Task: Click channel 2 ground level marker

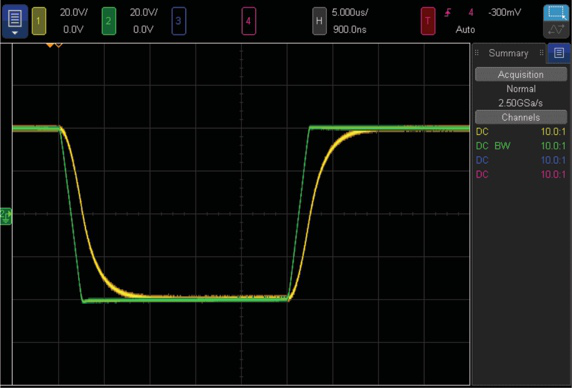Action: [6, 216]
